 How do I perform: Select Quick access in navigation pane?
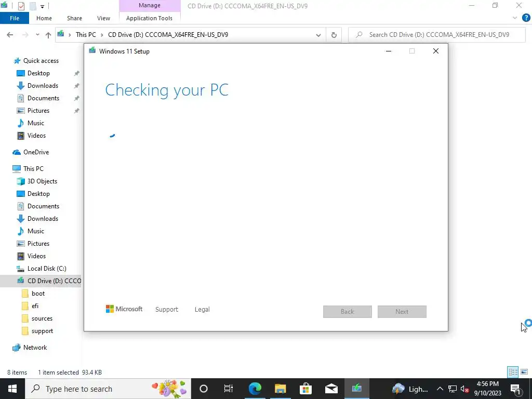[x=41, y=61]
